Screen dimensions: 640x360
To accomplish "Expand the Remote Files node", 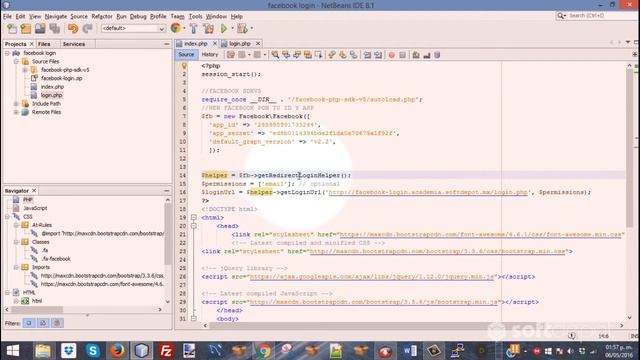I will (16, 112).
